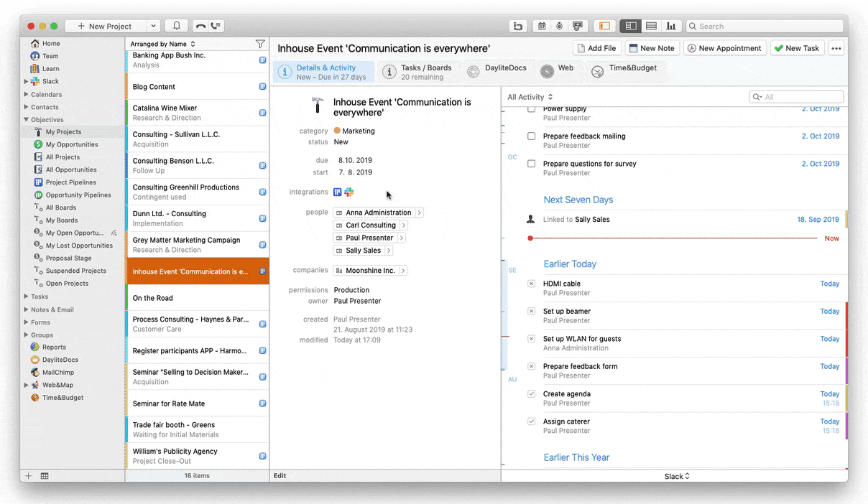
Task: Uncheck the Assign caterer task
Action: click(532, 421)
